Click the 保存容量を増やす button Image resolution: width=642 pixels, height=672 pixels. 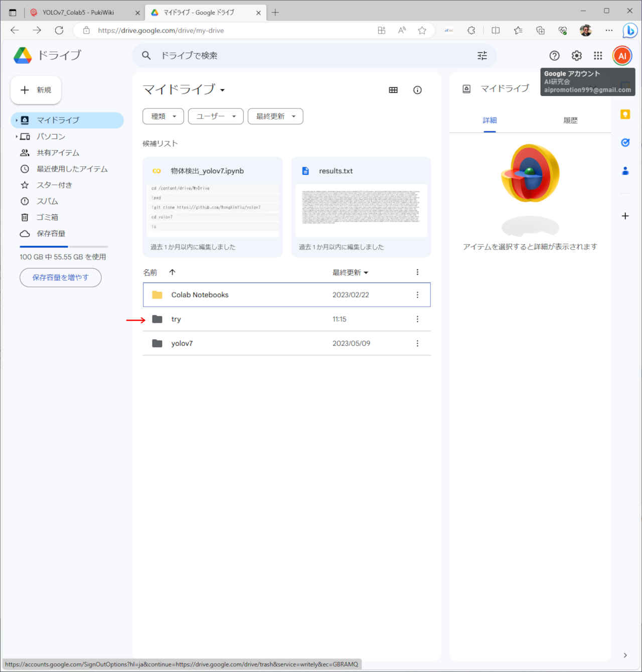60,278
